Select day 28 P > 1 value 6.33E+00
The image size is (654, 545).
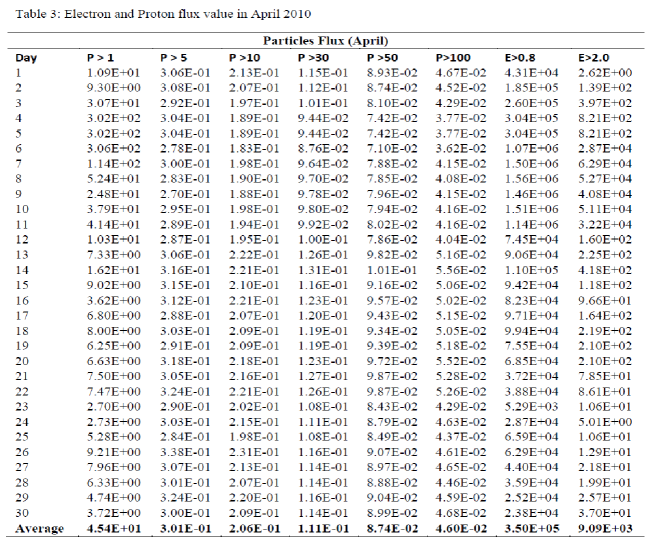pyautogui.click(x=113, y=483)
